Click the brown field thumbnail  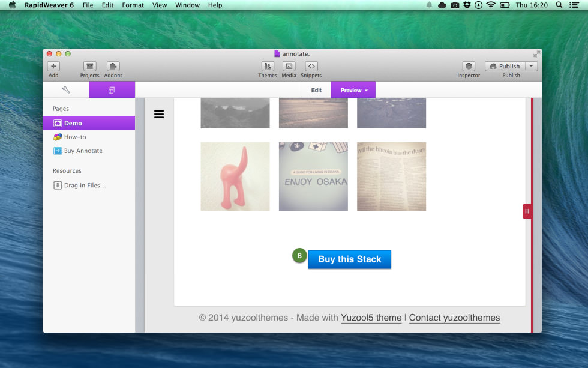point(313,113)
